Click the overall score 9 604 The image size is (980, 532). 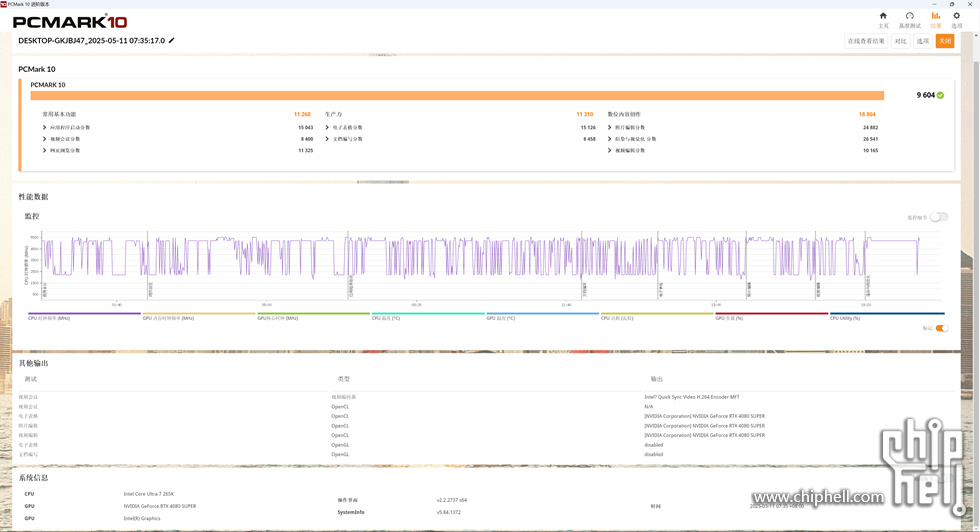point(926,95)
